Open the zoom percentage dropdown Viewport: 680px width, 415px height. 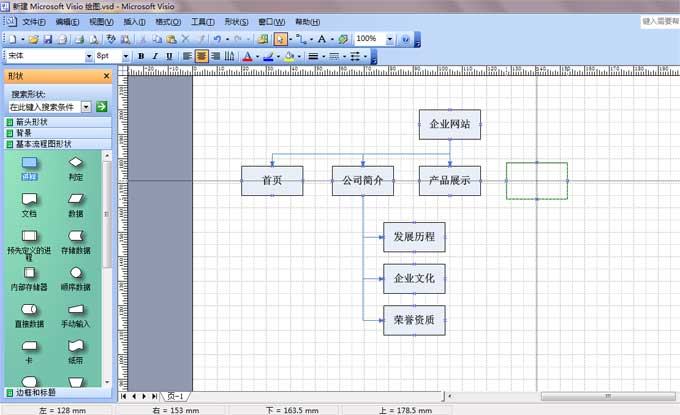point(390,39)
